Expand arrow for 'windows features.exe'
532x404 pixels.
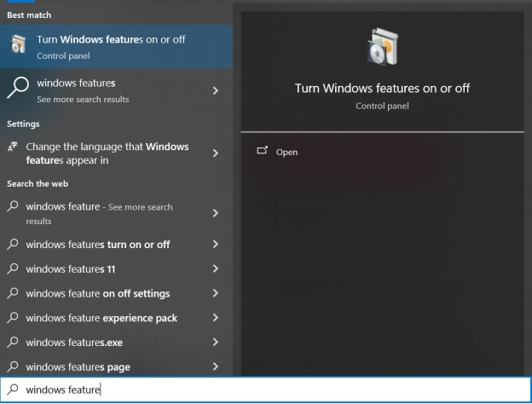pyautogui.click(x=216, y=342)
